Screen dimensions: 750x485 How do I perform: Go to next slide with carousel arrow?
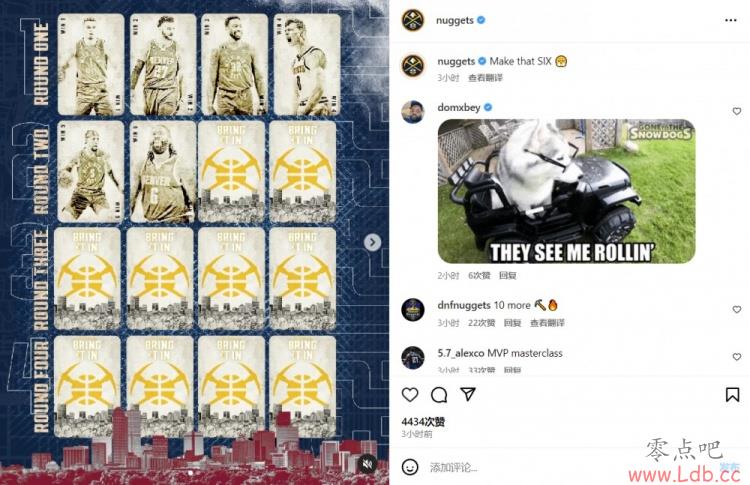point(372,242)
